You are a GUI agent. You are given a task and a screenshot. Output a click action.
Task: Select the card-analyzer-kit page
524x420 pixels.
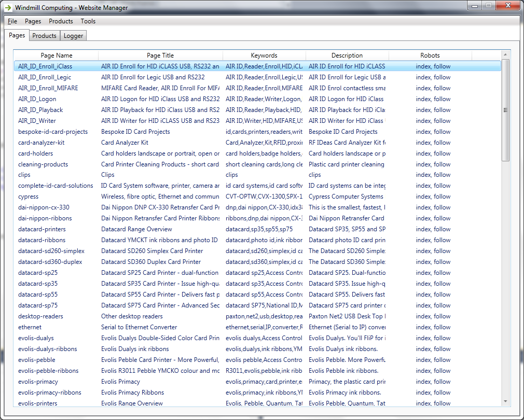tap(41, 143)
